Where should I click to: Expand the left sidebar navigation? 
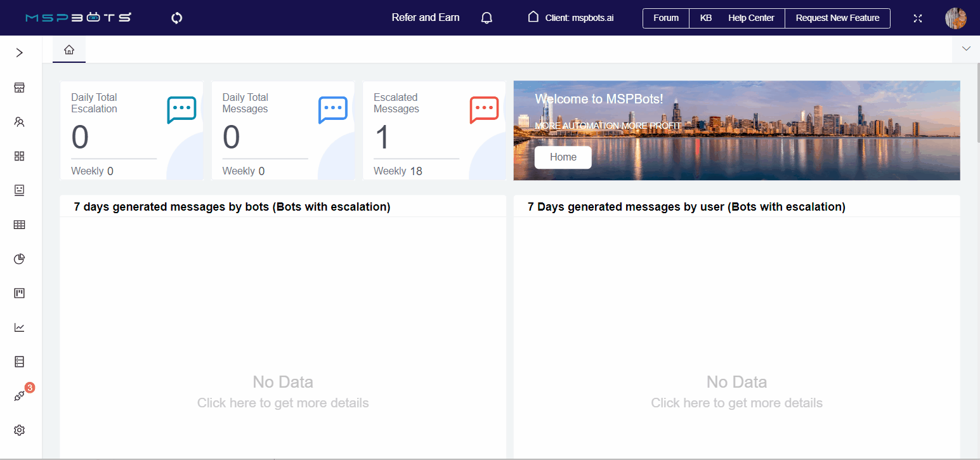[20, 53]
